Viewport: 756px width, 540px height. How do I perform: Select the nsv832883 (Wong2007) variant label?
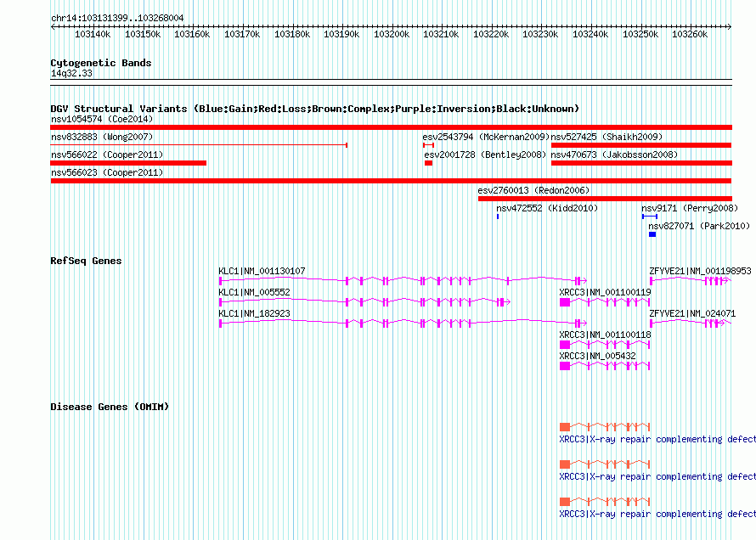click(102, 137)
